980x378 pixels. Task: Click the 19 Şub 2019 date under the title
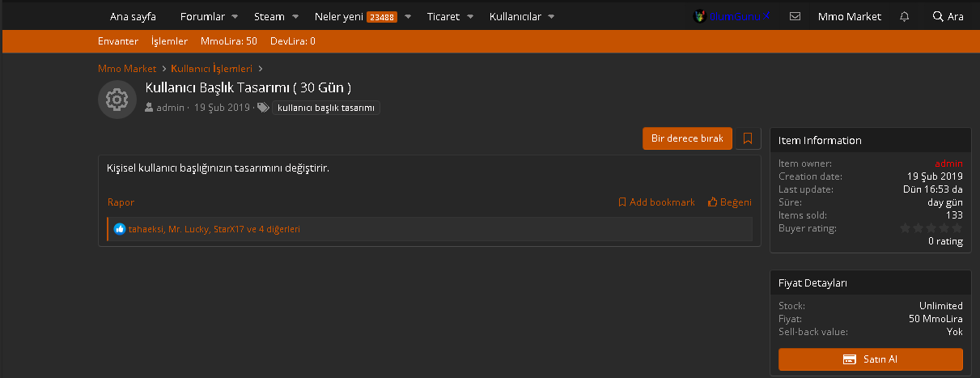(x=222, y=108)
